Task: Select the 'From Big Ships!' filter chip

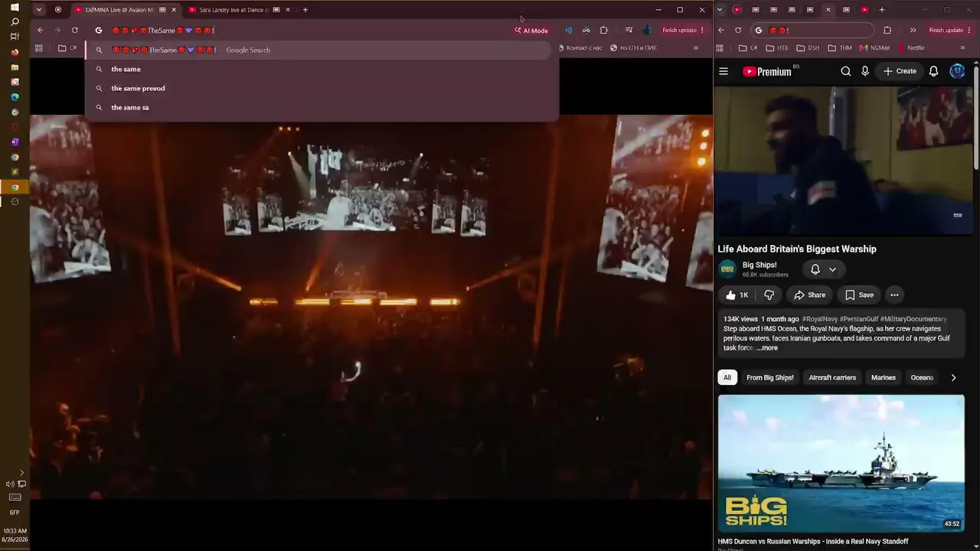Action: (x=770, y=377)
